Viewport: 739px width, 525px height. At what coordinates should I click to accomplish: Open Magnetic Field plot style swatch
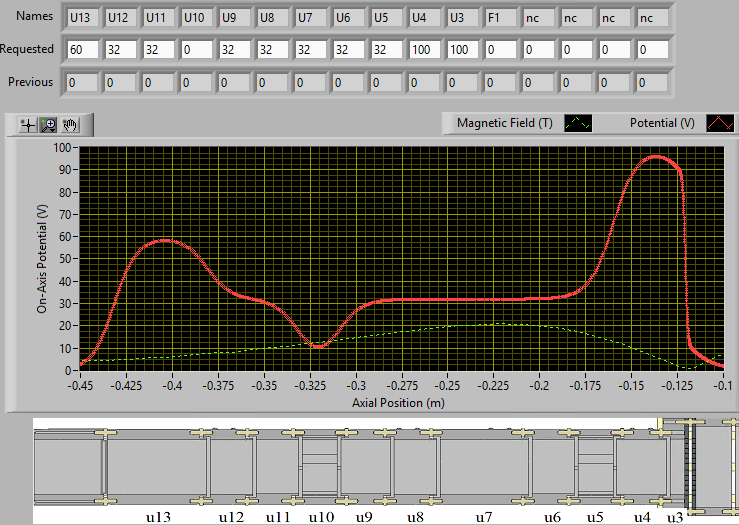tap(578, 123)
